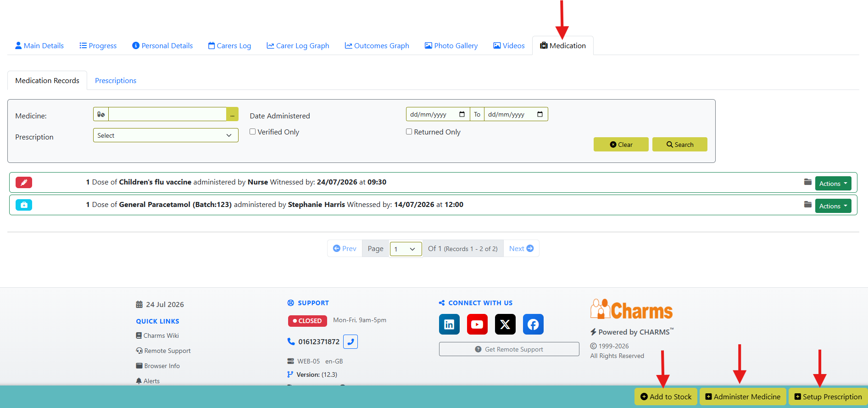Click the 'General Paracetamol (Batch:123)' record text
This screenshot has height=408, width=868.
click(175, 205)
